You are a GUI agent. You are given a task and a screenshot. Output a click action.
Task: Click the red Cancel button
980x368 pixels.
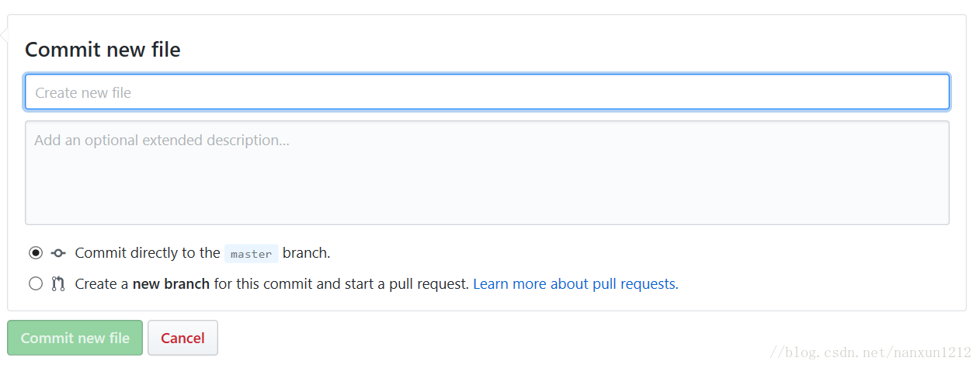coord(182,338)
